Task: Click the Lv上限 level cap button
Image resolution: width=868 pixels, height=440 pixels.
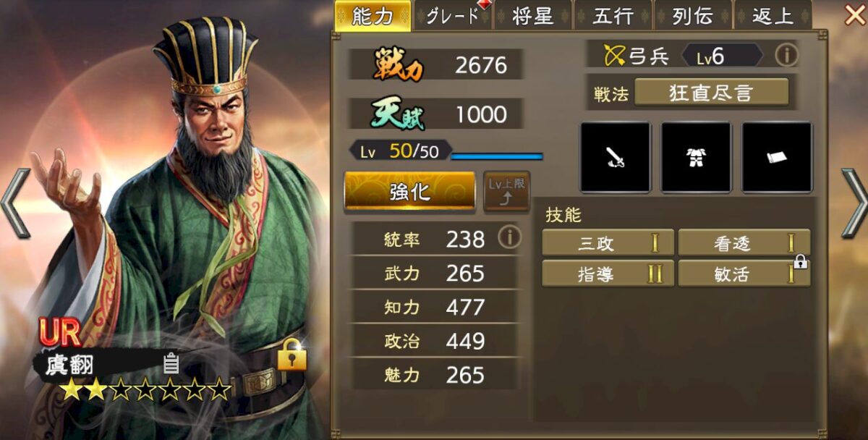Action: pyautogui.click(x=506, y=191)
